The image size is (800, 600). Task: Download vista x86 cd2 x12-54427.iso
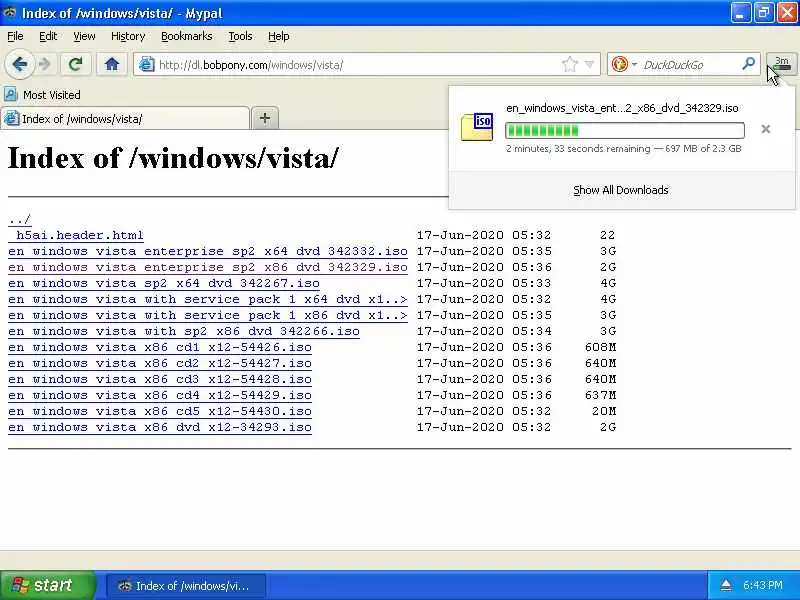pos(160,363)
